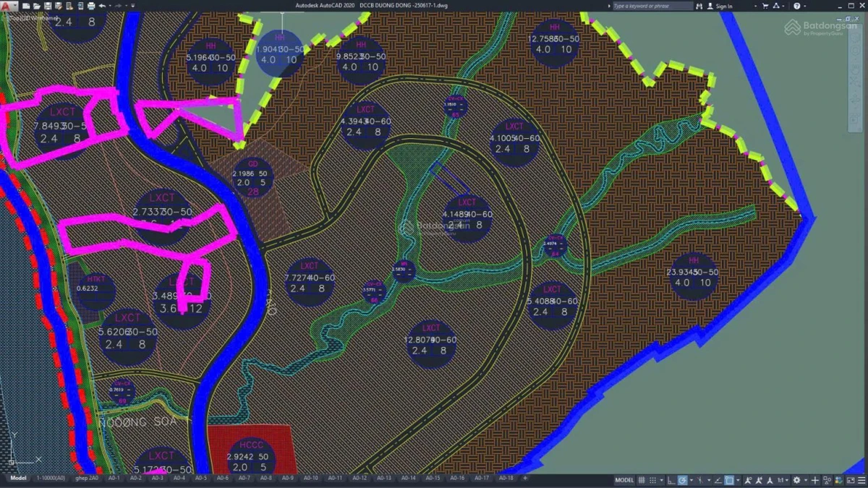Save the drawing with the Save icon
Image resolution: width=868 pixels, height=488 pixels.
point(47,6)
